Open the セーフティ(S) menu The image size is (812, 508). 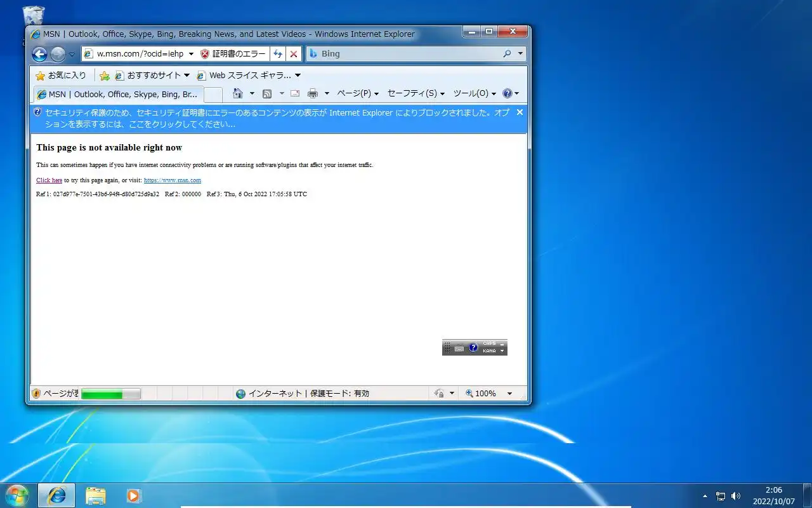tap(416, 93)
